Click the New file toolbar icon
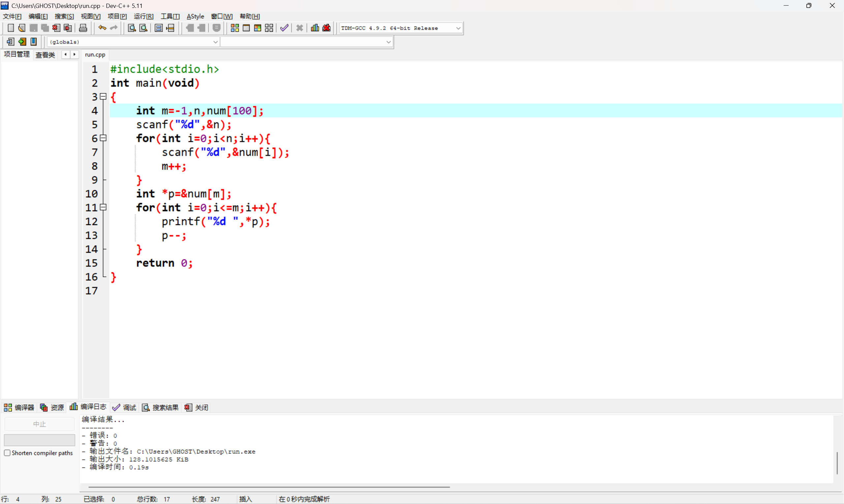The image size is (844, 504). click(x=11, y=28)
